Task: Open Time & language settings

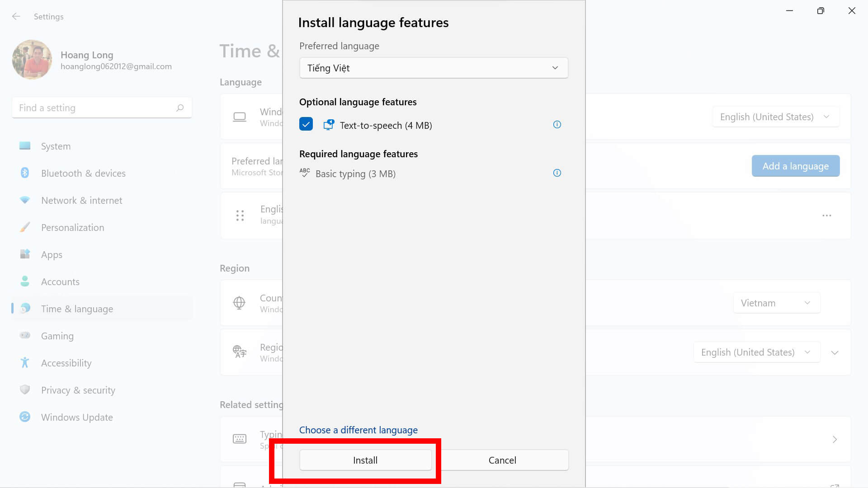Action: [77, 308]
